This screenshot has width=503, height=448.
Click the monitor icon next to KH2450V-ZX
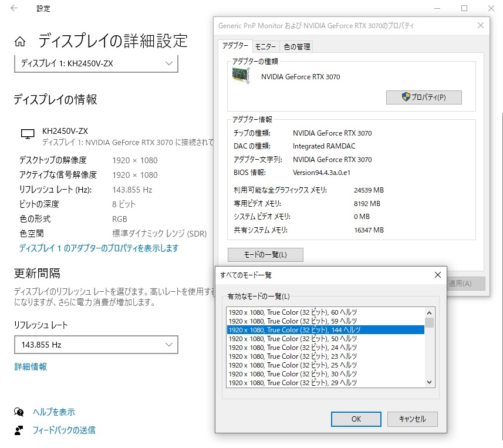pos(28,134)
